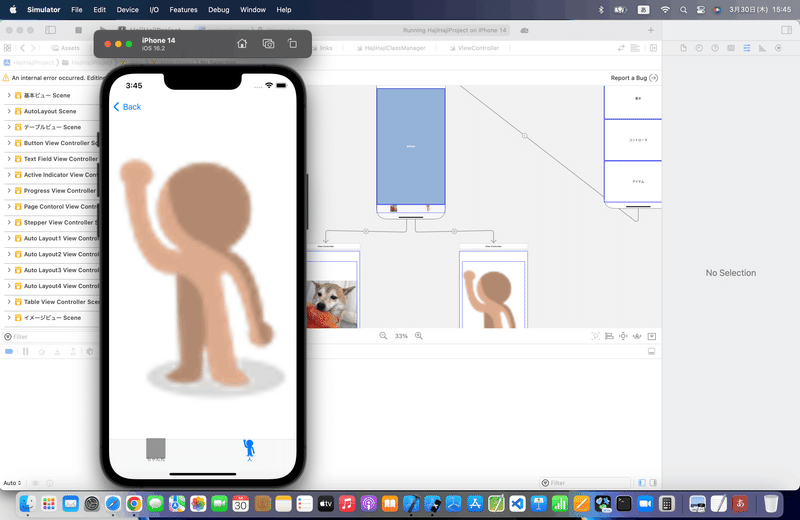Click the Embed In canvas icon

coord(652,336)
